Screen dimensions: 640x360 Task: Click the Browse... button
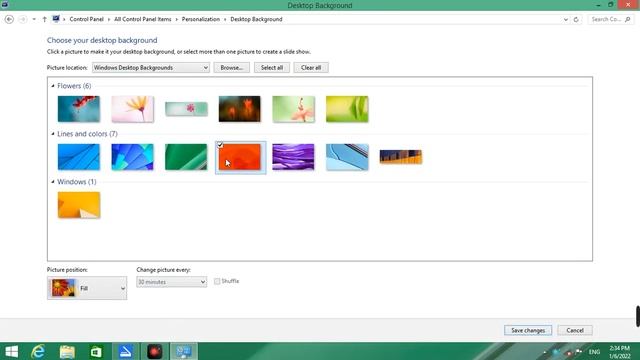231,68
